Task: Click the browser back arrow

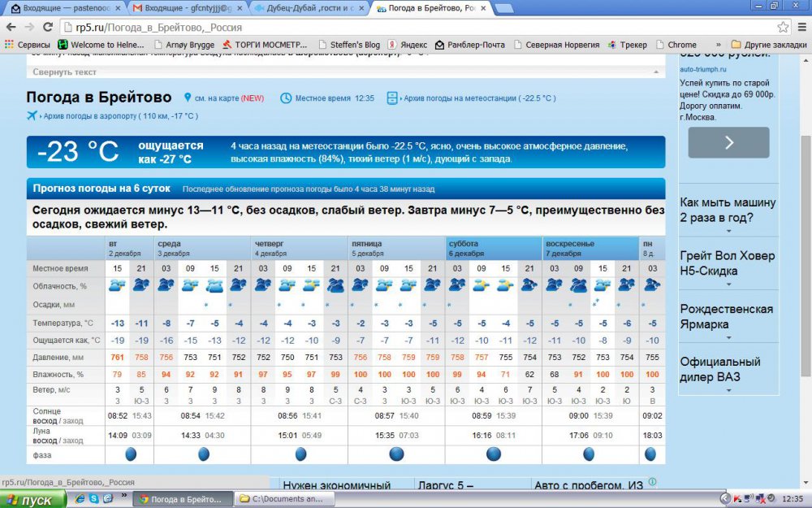Action: click(x=11, y=27)
